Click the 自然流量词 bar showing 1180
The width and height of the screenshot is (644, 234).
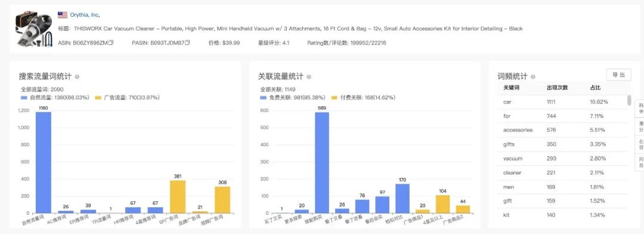[44, 162]
